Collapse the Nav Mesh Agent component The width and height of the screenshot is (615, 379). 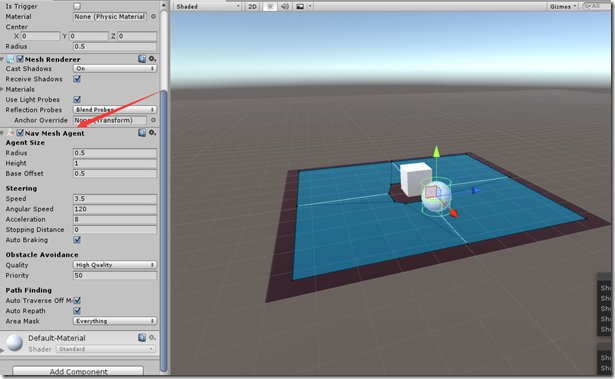(x=2, y=133)
